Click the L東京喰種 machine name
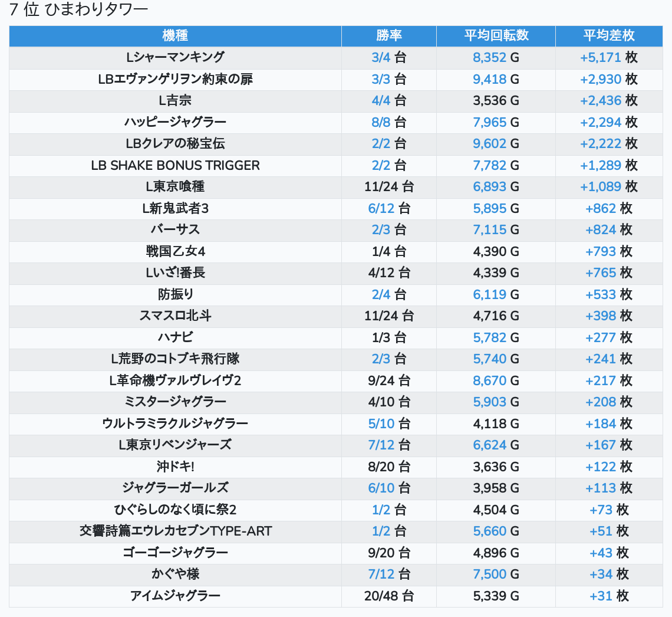Viewport: 672px width, 617px height. tap(175, 186)
